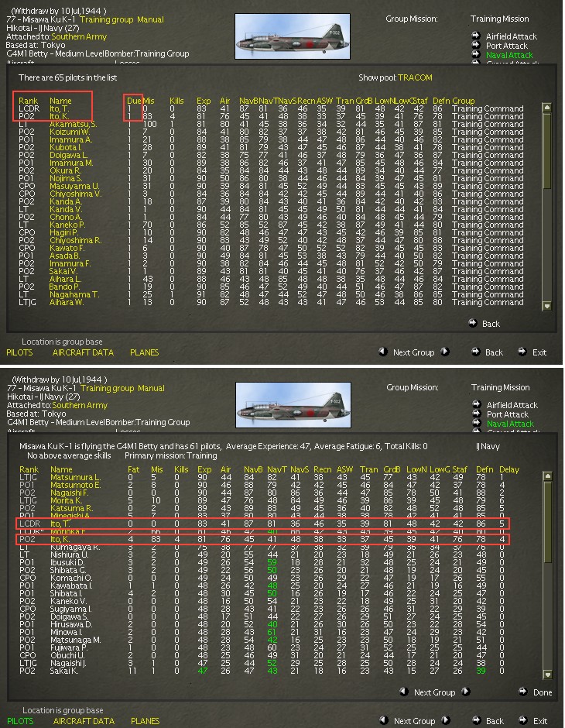This screenshot has width=565, height=728.
Task: Choose Airfield Attack label in the lower screen
Action: coord(512,405)
